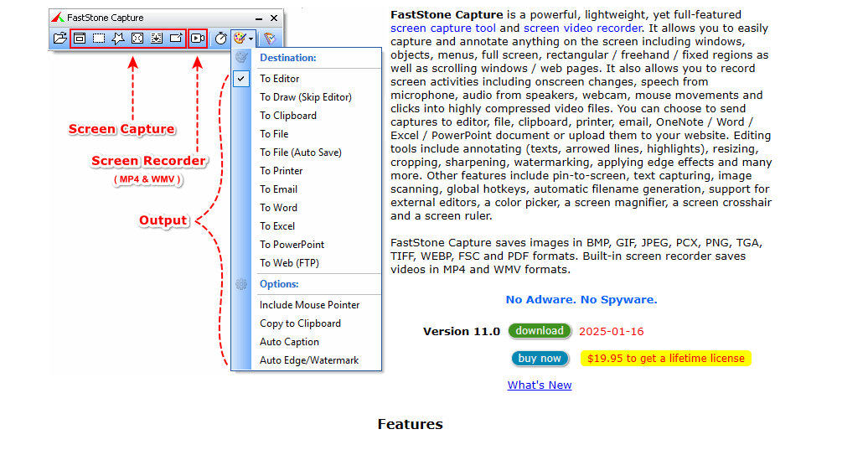Open the Output palette dropdown
Image resolution: width=868 pixels, height=450 pixels.
point(244,39)
